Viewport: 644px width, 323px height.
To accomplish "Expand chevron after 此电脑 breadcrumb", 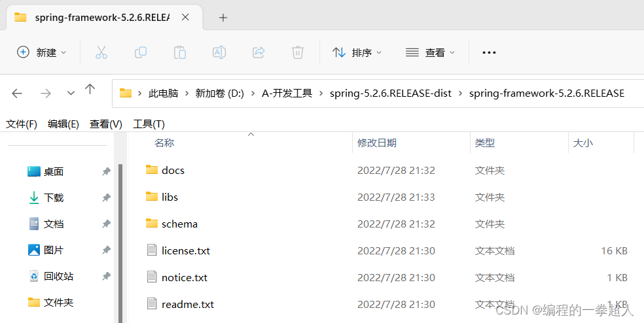I will [187, 93].
